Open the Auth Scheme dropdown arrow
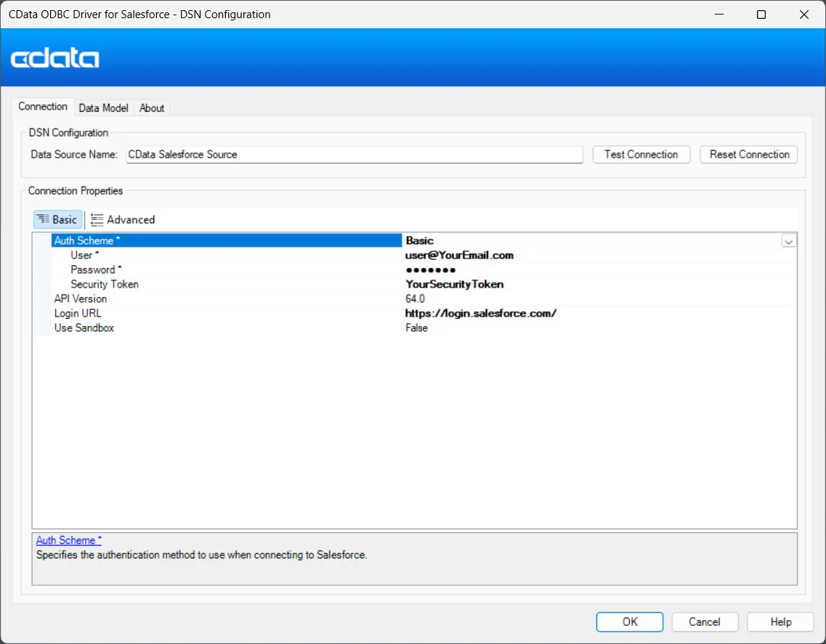 click(x=788, y=241)
